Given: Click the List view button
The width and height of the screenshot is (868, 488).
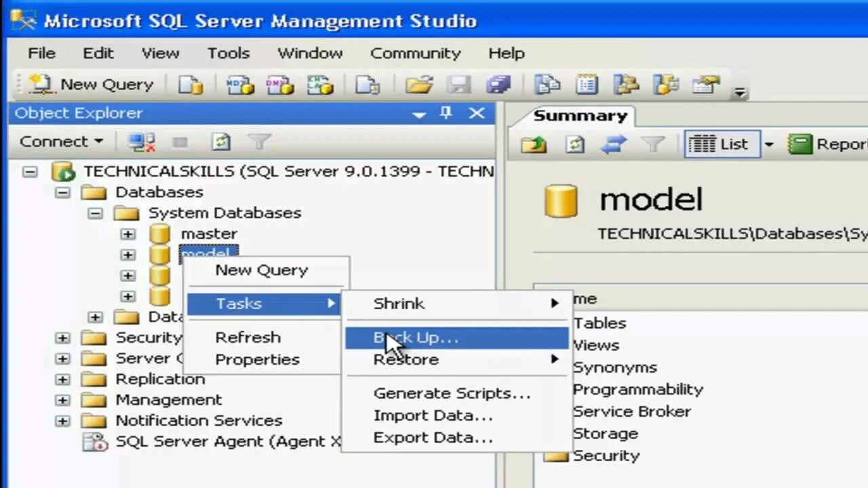Looking at the screenshot, I should point(722,144).
